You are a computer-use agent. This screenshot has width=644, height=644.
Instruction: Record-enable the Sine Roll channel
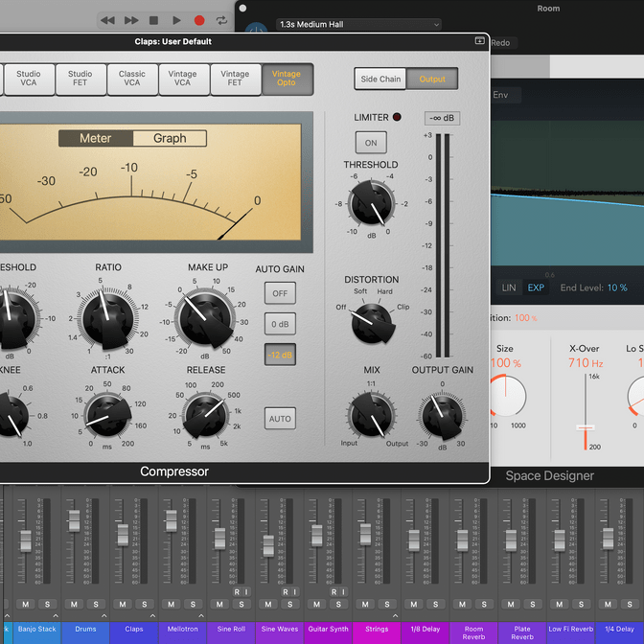click(x=237, y=592)
